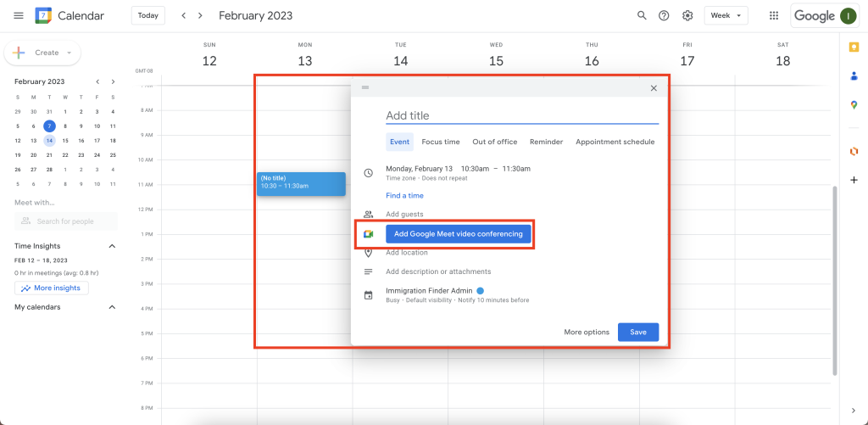The image size is (868, 425).
Task: Click the blue calendar color dot
Action: coord(480,291)
